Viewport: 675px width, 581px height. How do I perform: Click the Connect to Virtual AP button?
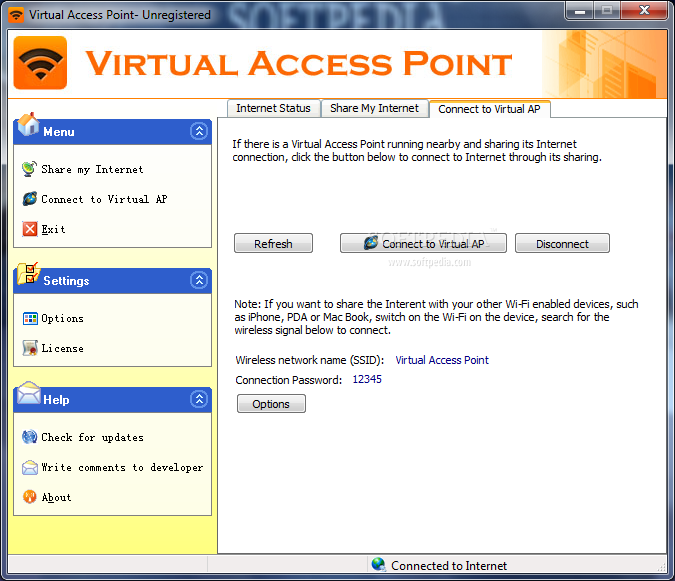[x=423, y=244]
